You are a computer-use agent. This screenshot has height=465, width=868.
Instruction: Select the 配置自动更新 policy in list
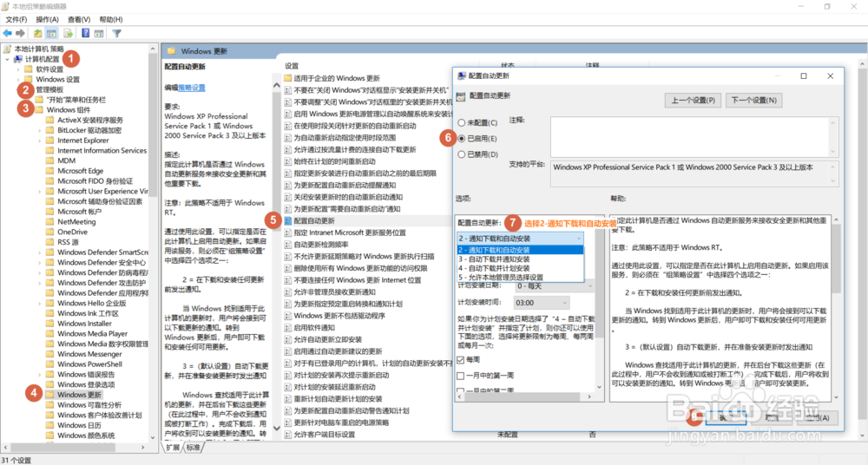[x=314, y=221]
